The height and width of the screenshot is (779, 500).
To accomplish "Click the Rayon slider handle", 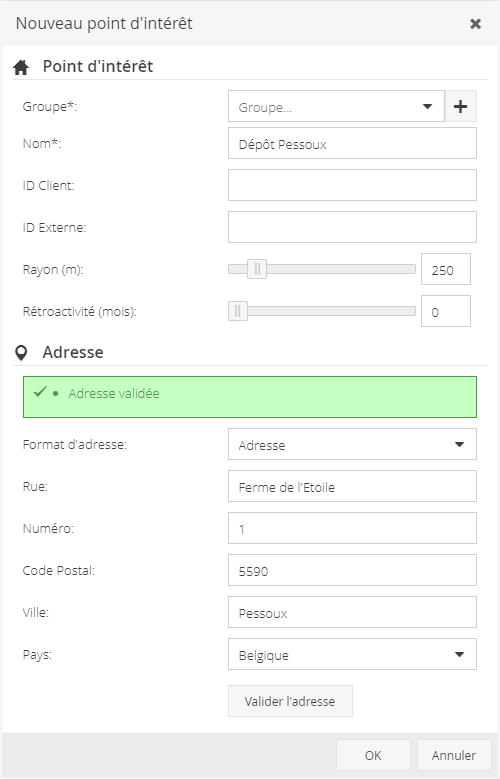I will tap(257, 269).
